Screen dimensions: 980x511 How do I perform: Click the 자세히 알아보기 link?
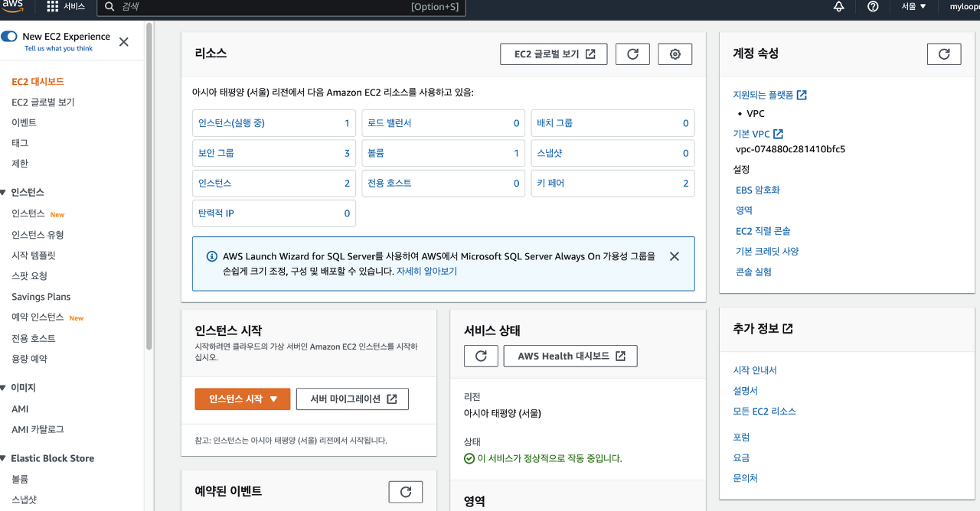pos(426,271)
